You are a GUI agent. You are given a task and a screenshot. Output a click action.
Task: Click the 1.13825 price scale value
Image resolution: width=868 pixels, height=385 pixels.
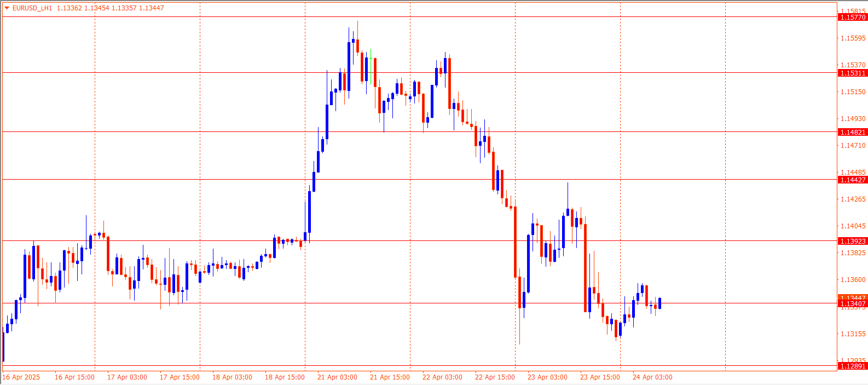tap(853, 252)
